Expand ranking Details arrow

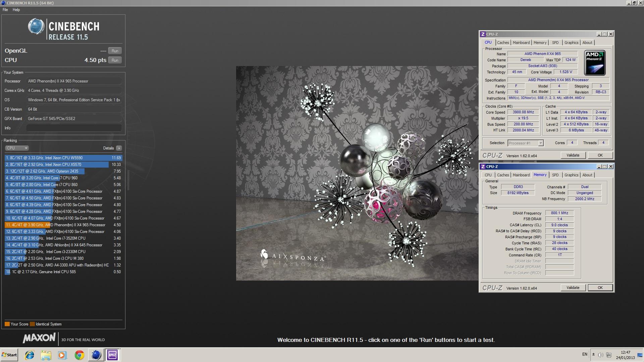coord(119,148)
